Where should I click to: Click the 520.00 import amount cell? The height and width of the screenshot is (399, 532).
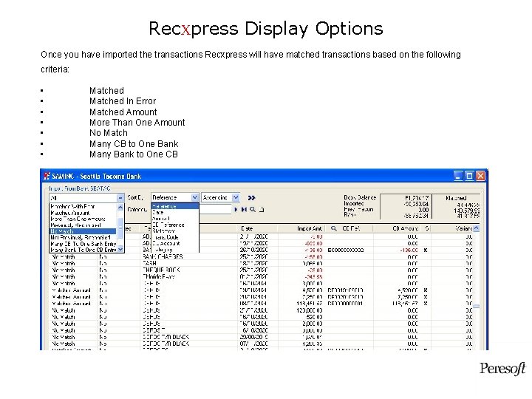point(315,317)
